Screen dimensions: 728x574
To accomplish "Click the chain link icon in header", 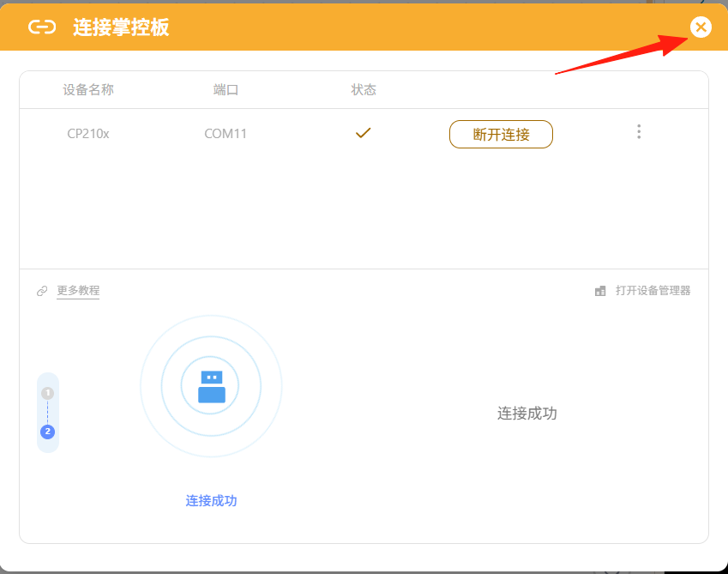I will [x=42, y=27].
